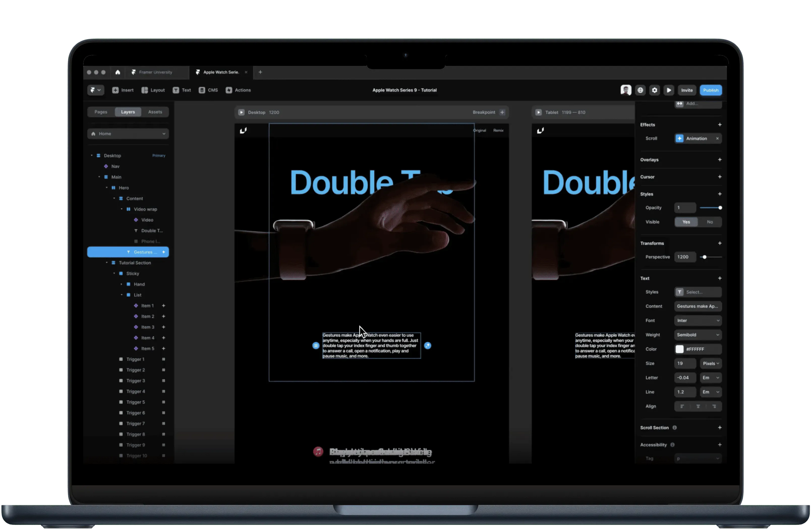Click the Invite button
This screenshot has width=812, height=530.
click(x=687, y=90)
